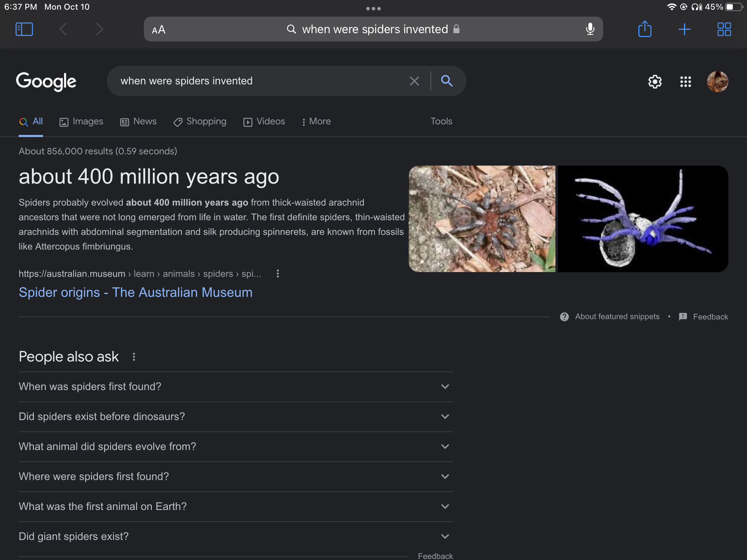Click the Feedback link under People also ask
Image resolution: width=747 pixels, height=560 pixels.
(x=435, y=556)
